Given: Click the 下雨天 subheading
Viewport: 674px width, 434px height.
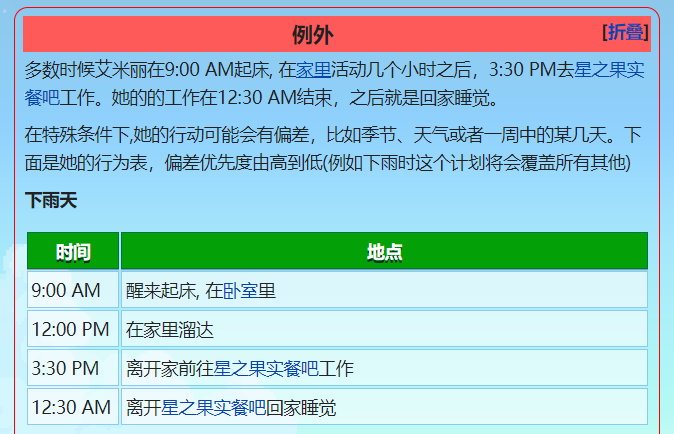Looking at the screenshot, I should coord(51,201).
